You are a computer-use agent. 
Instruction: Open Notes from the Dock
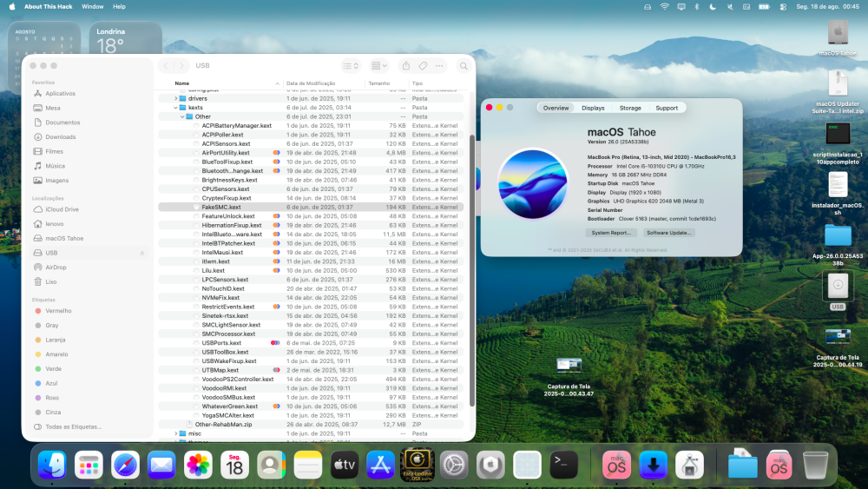point(308,465)
